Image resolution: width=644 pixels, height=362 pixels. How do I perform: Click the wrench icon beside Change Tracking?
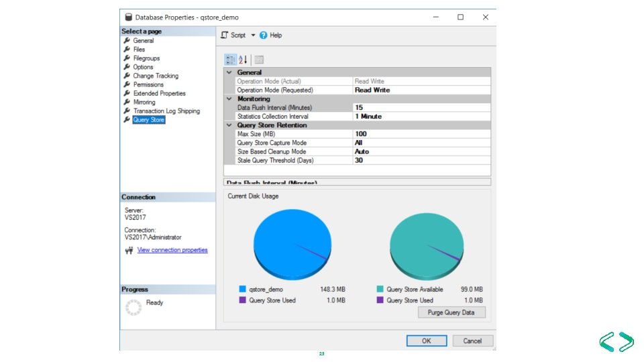tap(127, 76)
